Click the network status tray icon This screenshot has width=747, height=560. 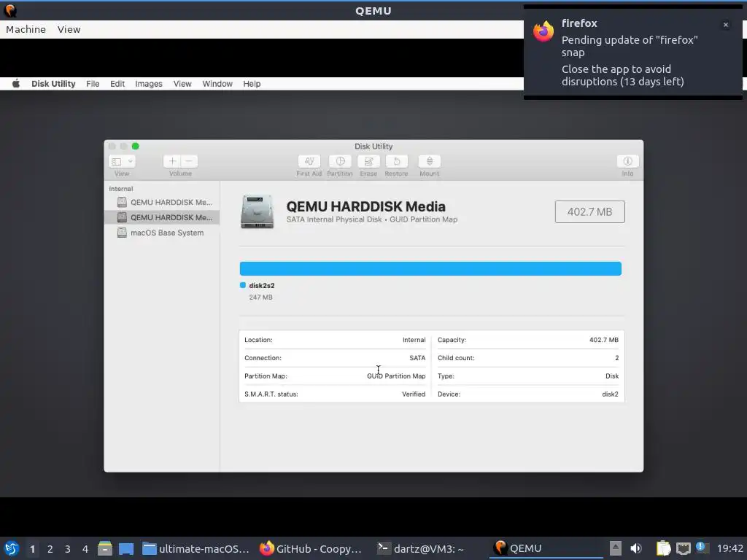[683, 548]
